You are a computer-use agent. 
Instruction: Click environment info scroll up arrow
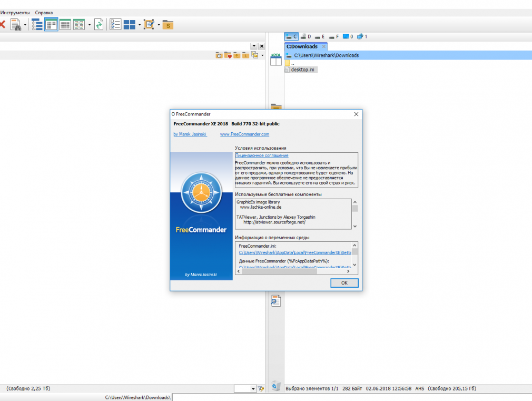pyautogui.click(x=355, y=245)
